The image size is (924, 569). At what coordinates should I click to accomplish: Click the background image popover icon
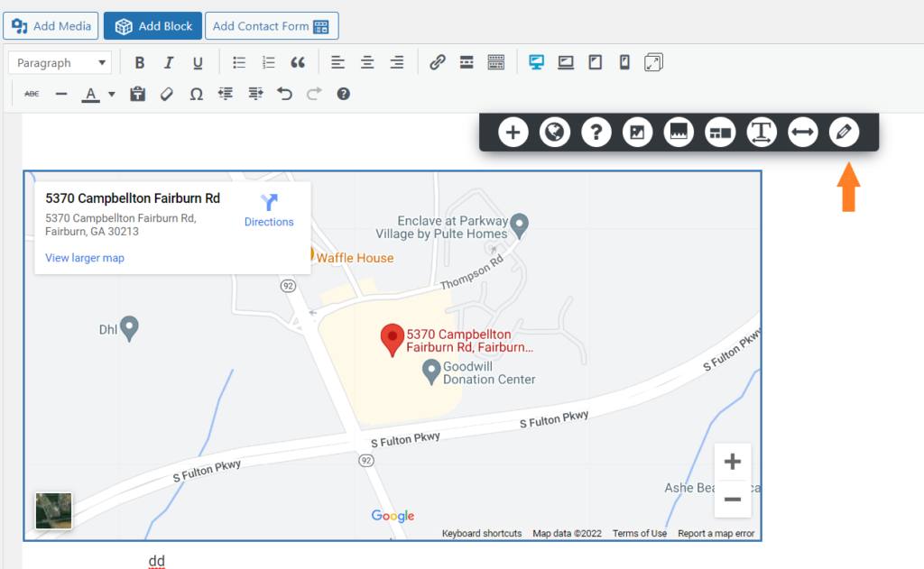(679, 132)
